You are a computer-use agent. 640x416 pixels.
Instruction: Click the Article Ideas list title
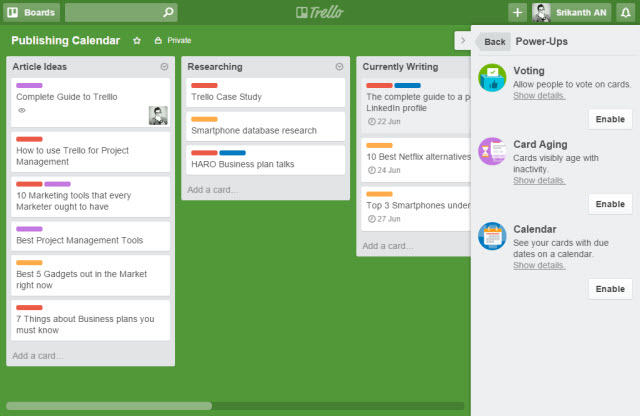pos(40,67)
